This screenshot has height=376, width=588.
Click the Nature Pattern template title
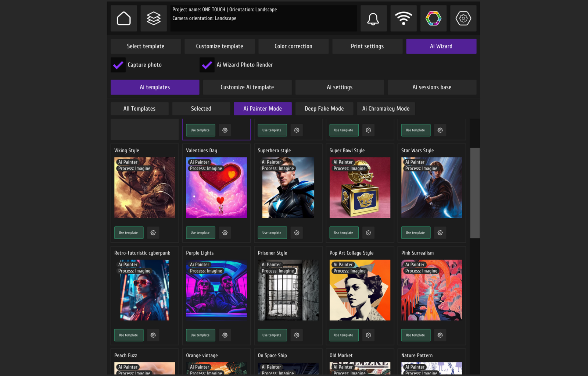pos(417,355)
